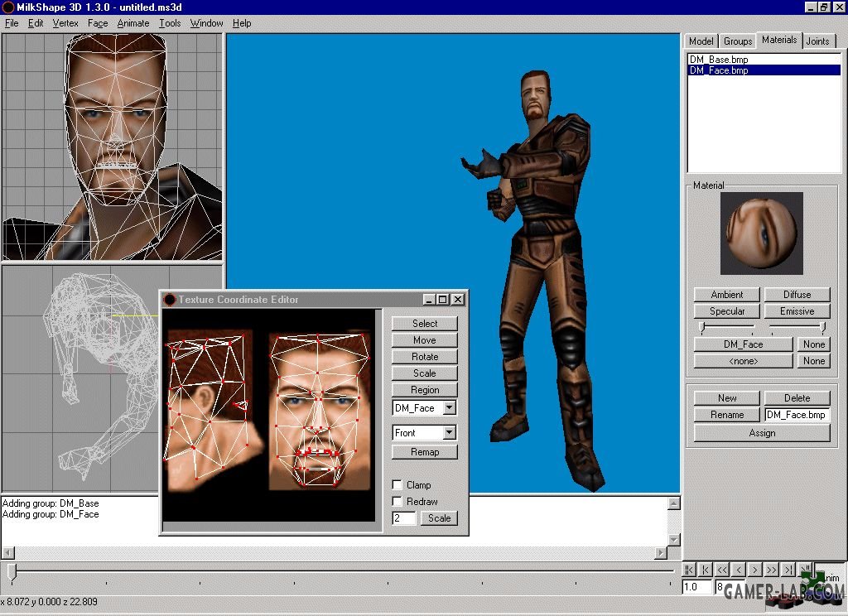Screen dimensions: 848x616
Task: Click the animation timeline slider handle
Action: coord(12,572)
